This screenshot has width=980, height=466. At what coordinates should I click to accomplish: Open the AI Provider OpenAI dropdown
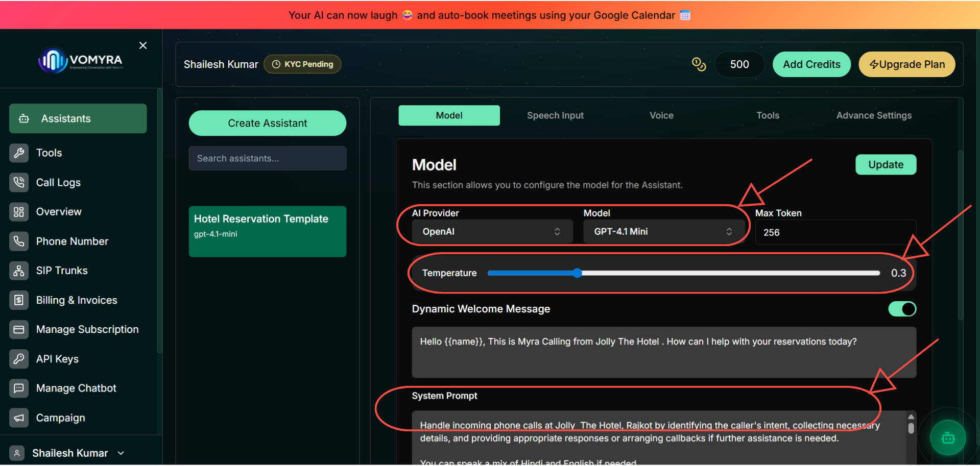[492, 232]
